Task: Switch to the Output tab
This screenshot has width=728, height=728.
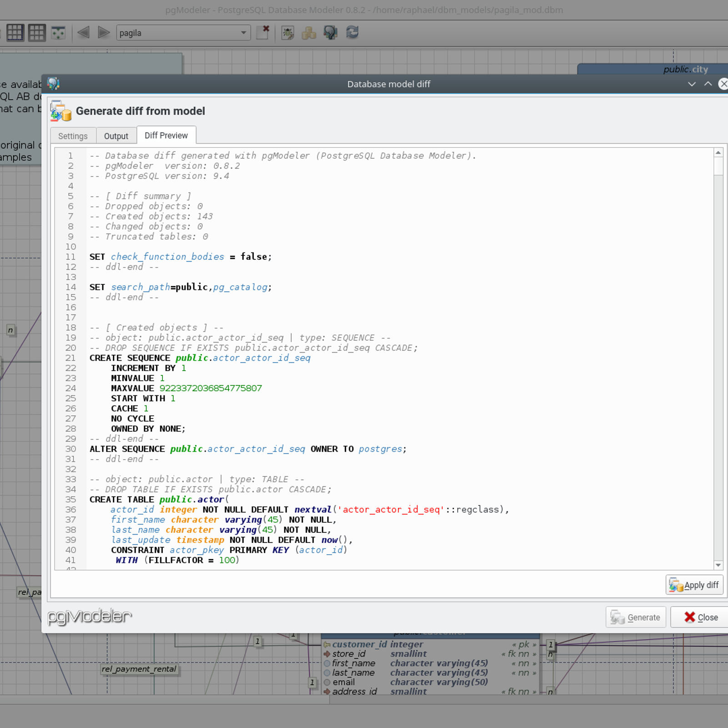Action: 116,136
